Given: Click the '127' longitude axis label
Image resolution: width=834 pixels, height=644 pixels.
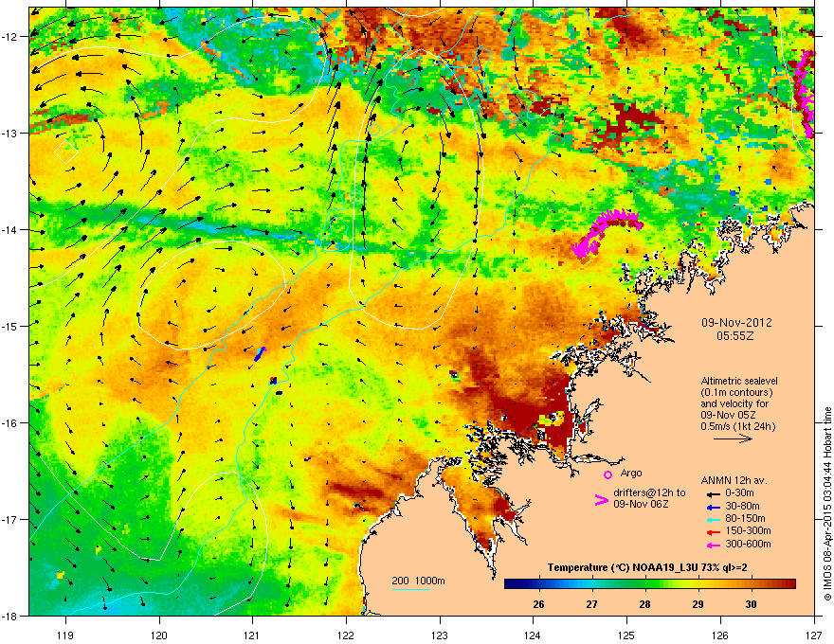Looking at the screenshot, I should tap(814, 635).
